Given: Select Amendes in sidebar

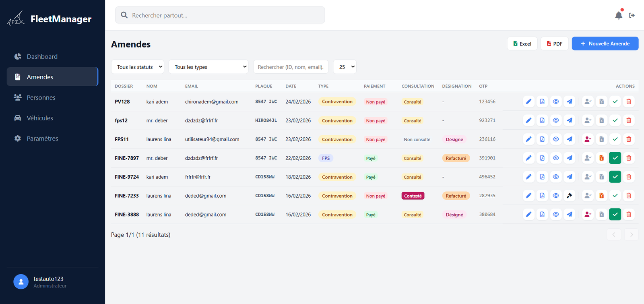Looking at the screenshot, I should point(52,77).
